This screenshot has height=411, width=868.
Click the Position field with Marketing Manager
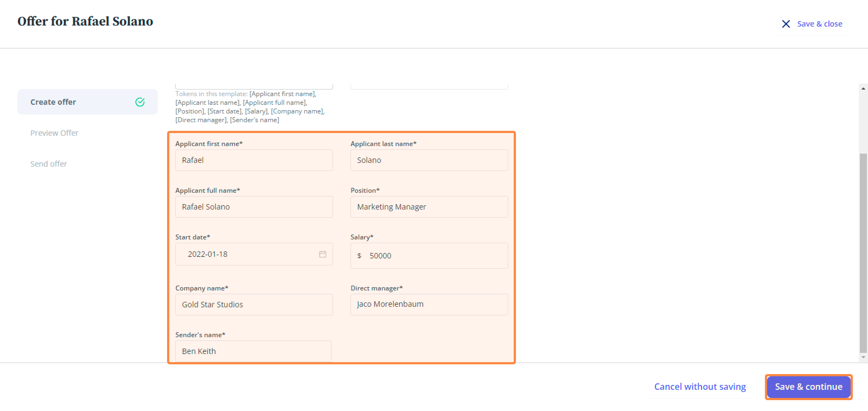(x=429, y=207)
